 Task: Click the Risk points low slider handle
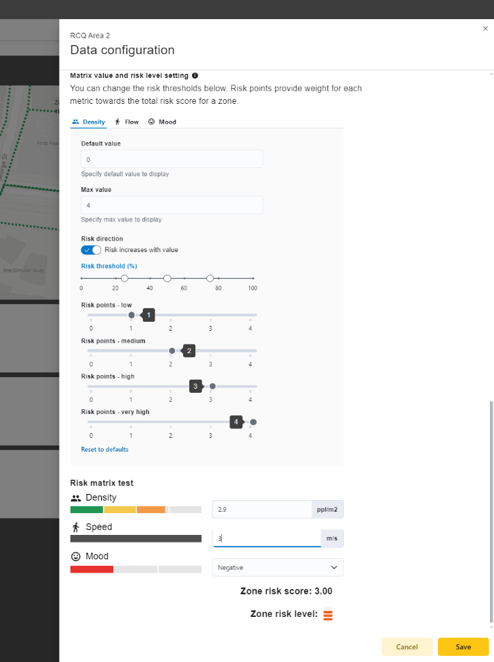click(x=131, y=315)
